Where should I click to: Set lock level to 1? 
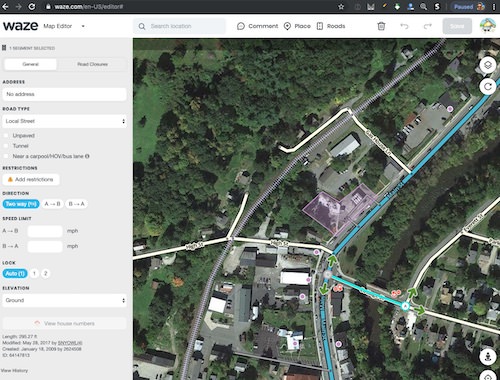click(34, 274)
